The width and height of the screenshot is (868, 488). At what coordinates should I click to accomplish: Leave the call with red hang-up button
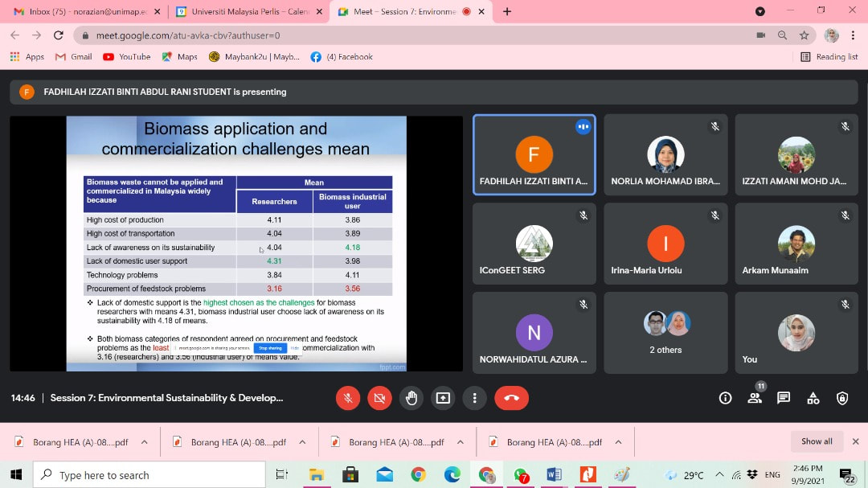(x=511, y=398)
